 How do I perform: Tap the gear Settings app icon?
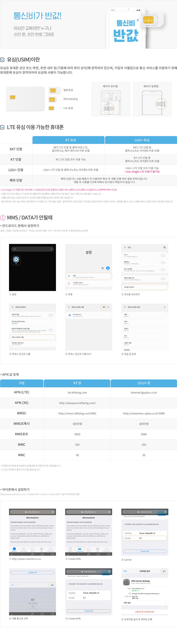(16, 259)
